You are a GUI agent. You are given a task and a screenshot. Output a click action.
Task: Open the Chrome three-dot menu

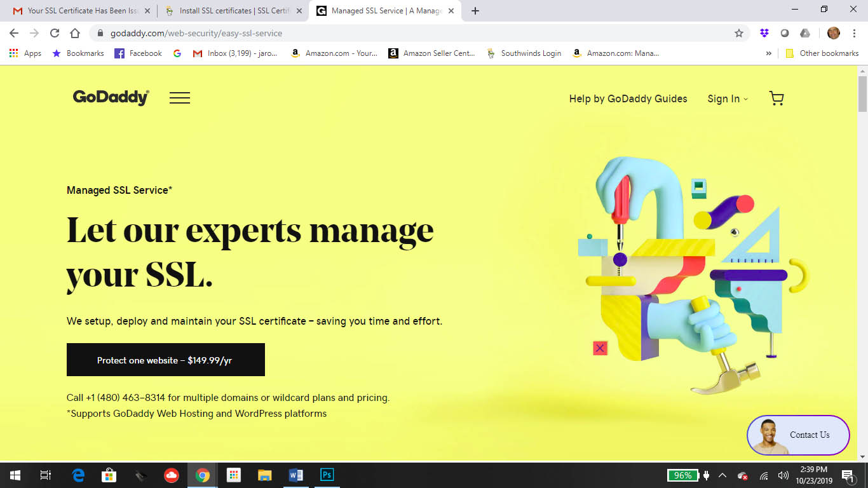click(855, 33)
